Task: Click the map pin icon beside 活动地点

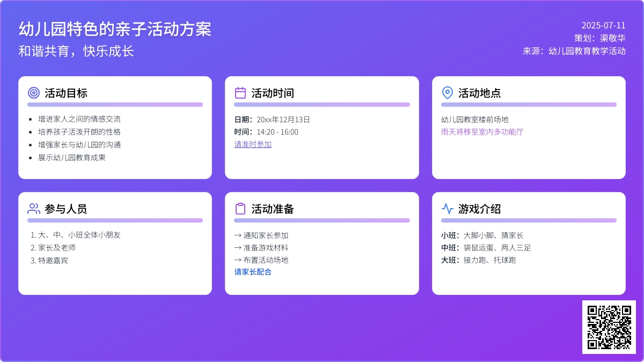Action: (448, 93)
